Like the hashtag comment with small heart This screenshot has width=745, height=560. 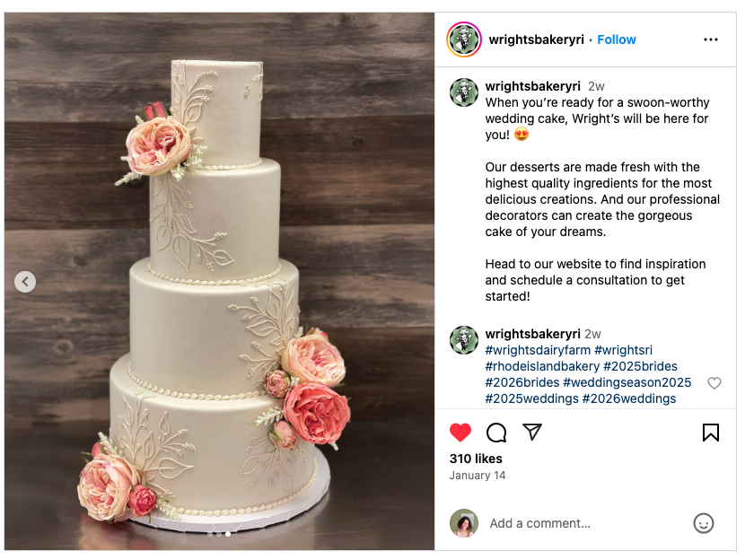tap(714, 383)
